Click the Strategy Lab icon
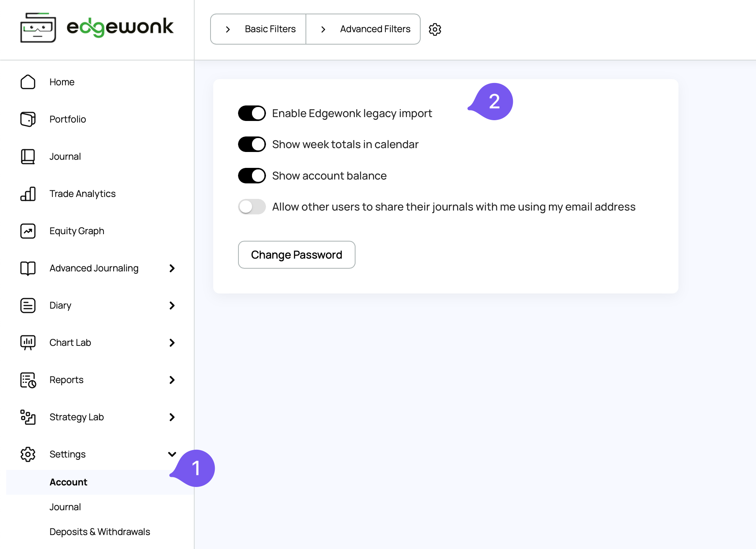The image size is (756, 549). pyautogui.click(x=28, y=417)
